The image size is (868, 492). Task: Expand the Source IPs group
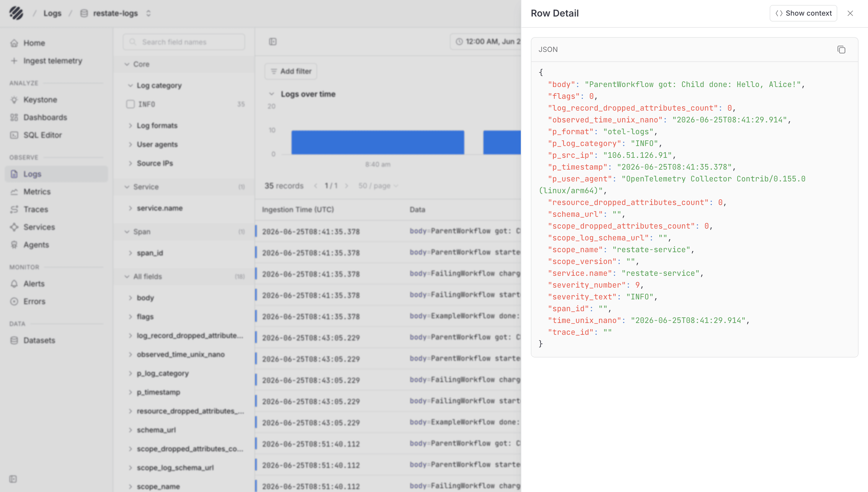click(130, 163)
